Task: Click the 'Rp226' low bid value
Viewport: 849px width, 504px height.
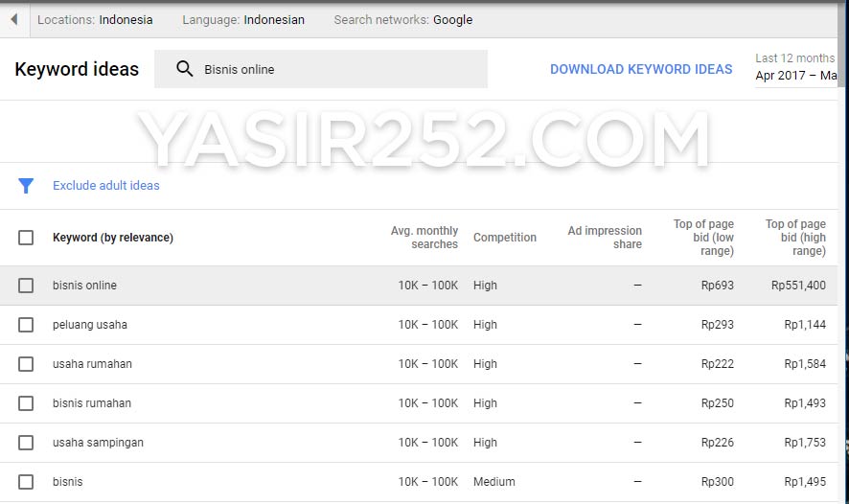Action: 718,443
